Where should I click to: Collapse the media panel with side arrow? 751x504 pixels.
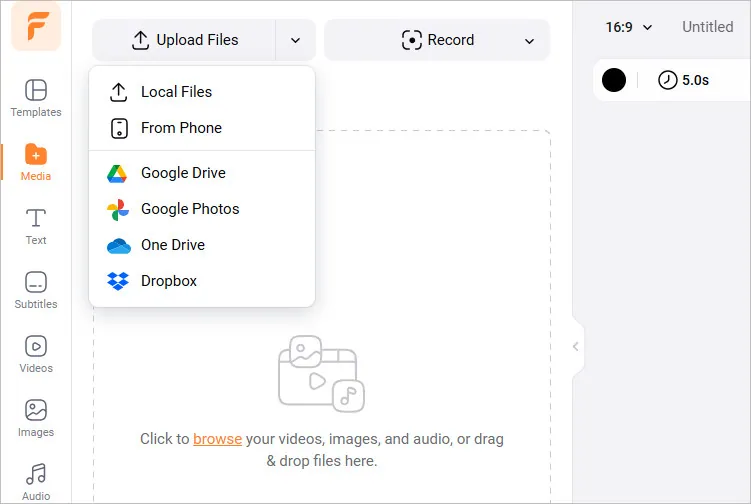point(576,346)
